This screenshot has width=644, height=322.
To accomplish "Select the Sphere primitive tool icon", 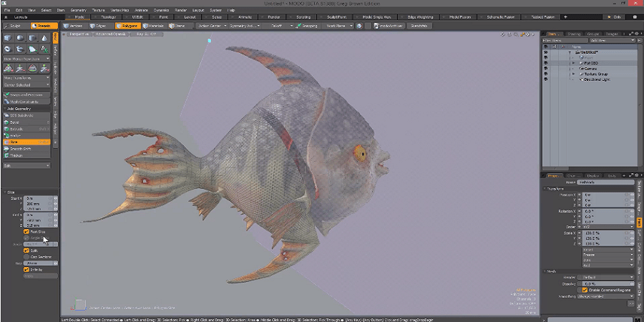I will (20, 38).
